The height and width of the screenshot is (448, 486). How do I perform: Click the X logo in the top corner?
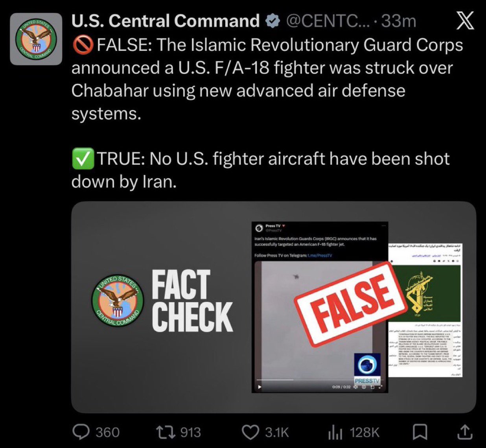click(x=465, y=21)
